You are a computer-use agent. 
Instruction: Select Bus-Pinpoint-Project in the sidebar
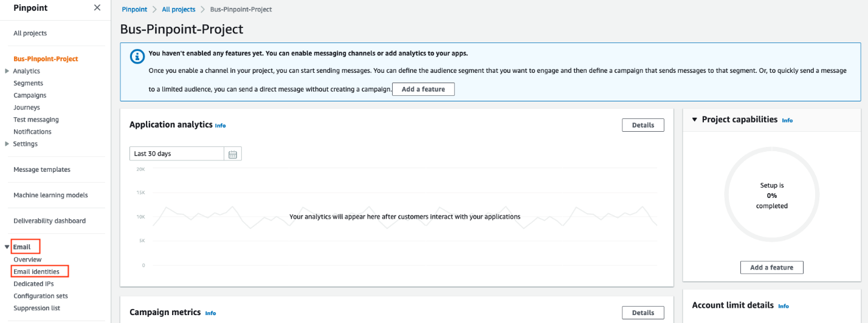pyautogui.click(x=46, y=59)
